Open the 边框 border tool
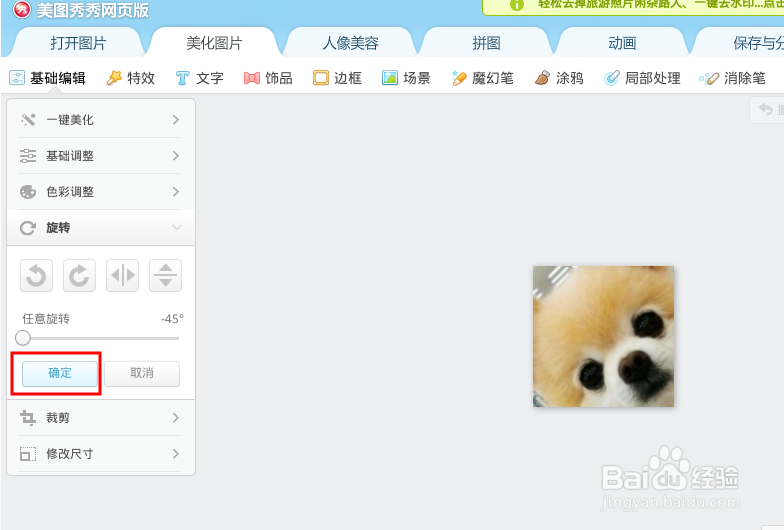Screen dimensions: 784x530 (337, 78)
